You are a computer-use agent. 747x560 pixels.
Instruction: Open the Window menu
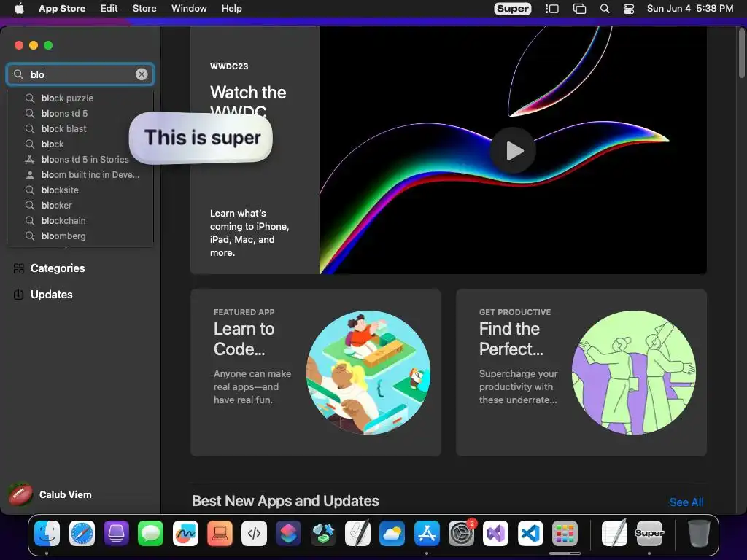[189, 9]
